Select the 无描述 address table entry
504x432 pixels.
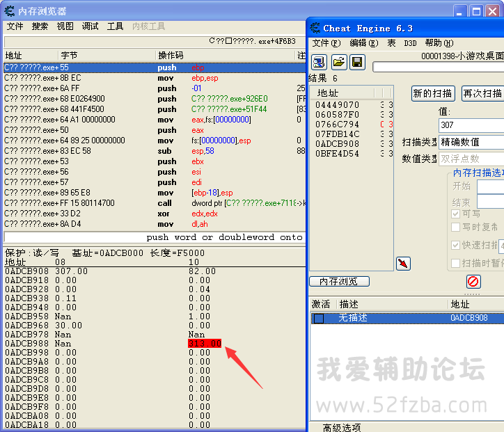coord(407,318)
